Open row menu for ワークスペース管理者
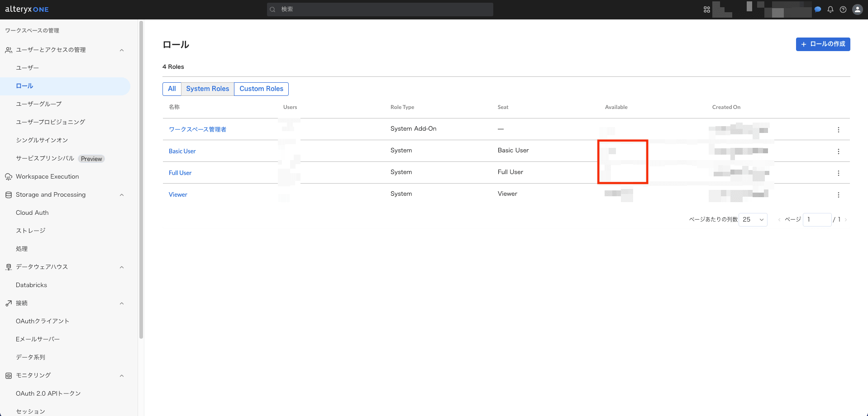This screenshot has height=416, width=868. tap(839, 130)
